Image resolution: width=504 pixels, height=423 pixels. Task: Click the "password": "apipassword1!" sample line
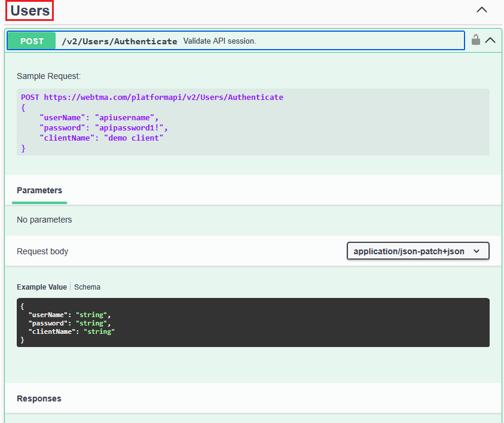(103, 127)
